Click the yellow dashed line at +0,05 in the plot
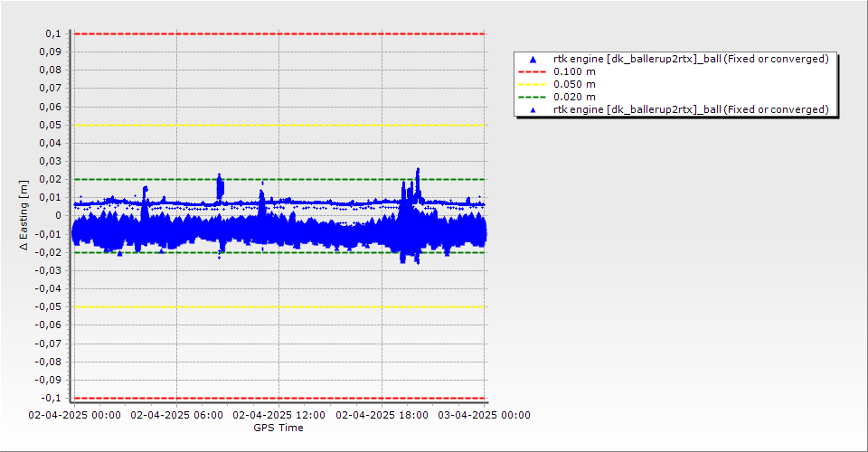Viewport: 868px width, 452px height. 279,125
